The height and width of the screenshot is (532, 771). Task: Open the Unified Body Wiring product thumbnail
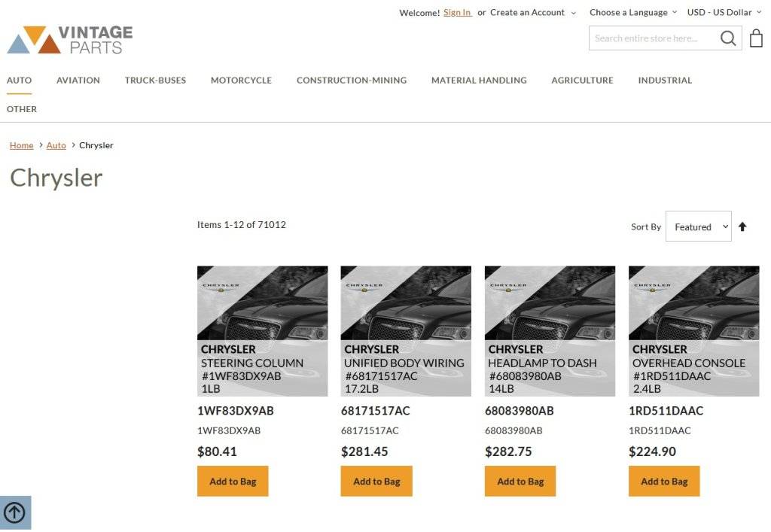[x=406, y=330]
